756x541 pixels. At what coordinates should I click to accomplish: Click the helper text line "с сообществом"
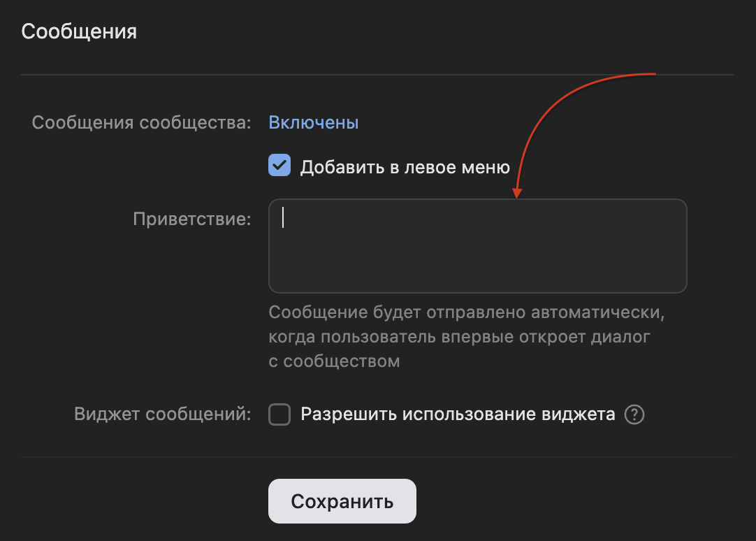point(334,361)
